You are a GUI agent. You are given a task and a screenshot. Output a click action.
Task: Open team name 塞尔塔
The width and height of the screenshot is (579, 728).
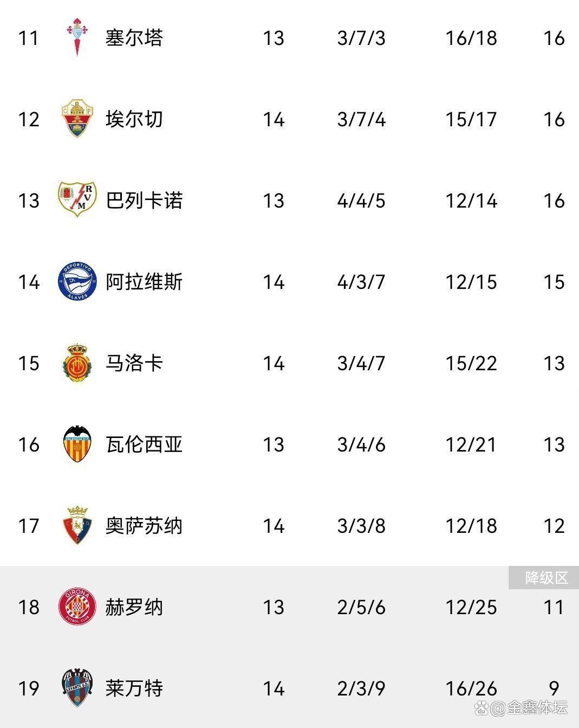click(x=134, y=38)
